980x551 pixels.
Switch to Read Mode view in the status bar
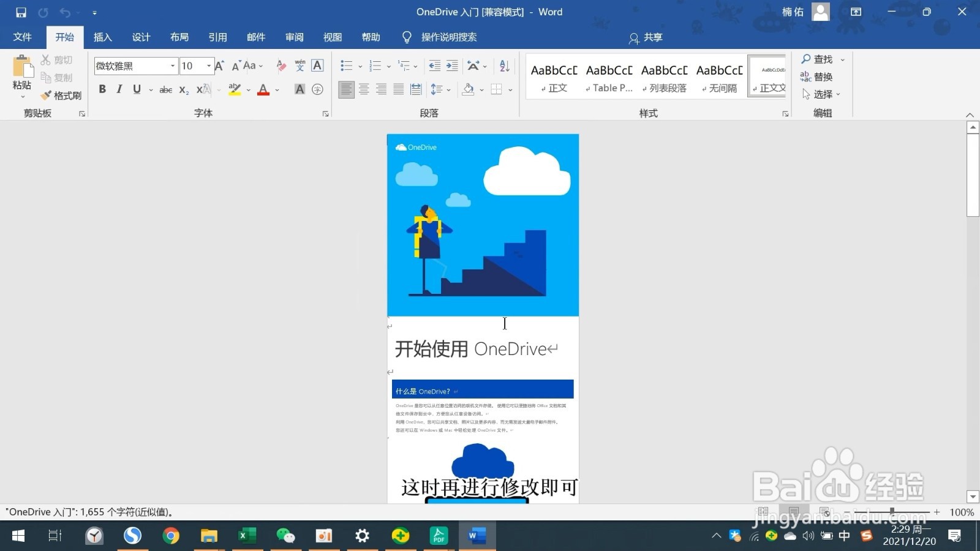pos(763,512)
